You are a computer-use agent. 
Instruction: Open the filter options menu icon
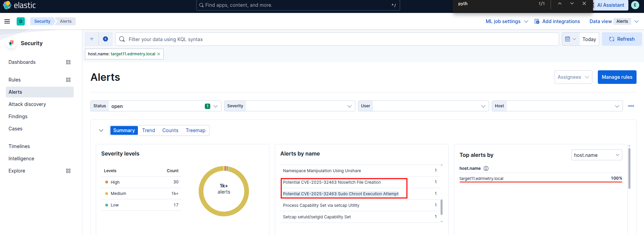click(92, 39)
